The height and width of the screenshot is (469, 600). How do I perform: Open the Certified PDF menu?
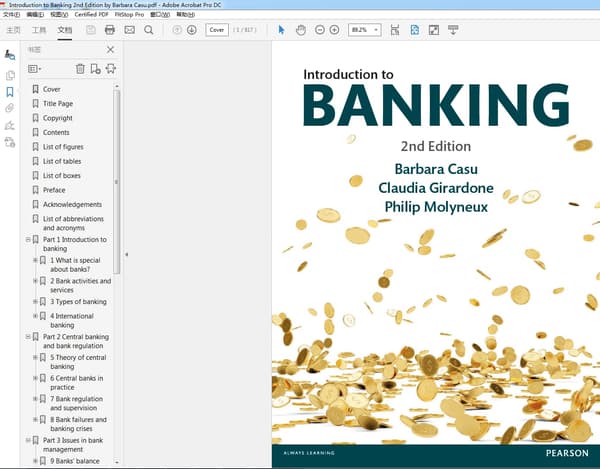tap(91, 15)
